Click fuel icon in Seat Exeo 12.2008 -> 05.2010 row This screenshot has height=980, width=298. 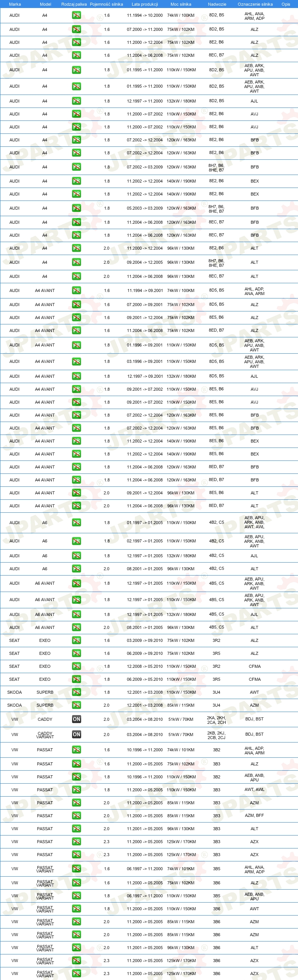76,666
